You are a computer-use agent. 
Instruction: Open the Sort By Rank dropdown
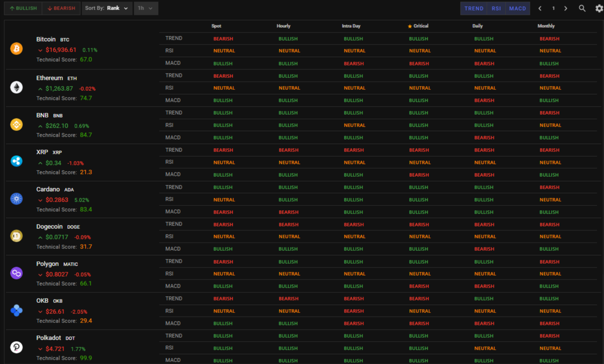[107, 8]
